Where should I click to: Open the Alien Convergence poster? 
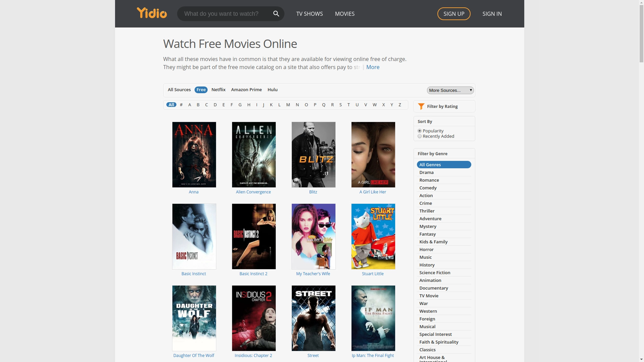coord(254,155)
